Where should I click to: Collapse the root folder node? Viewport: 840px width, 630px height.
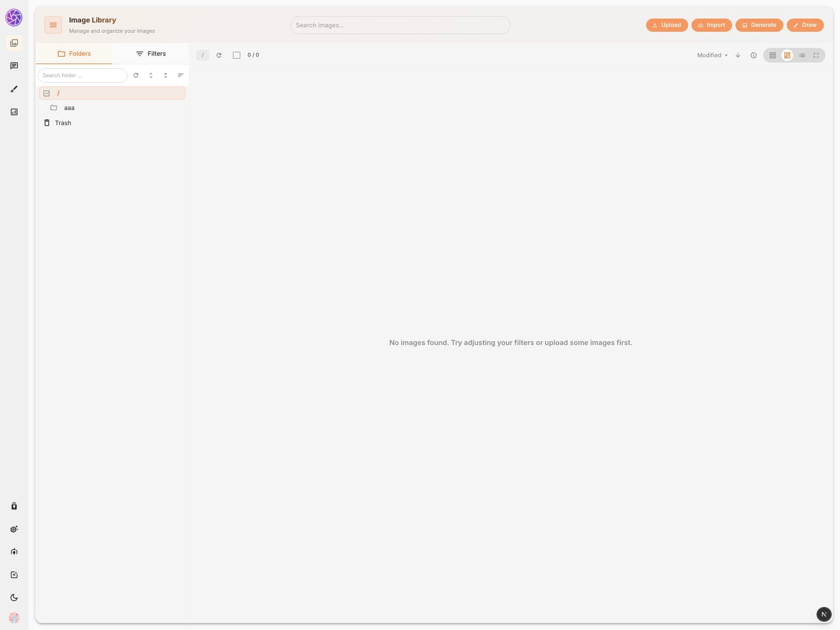pyautogui.click(x=46, y=93)
